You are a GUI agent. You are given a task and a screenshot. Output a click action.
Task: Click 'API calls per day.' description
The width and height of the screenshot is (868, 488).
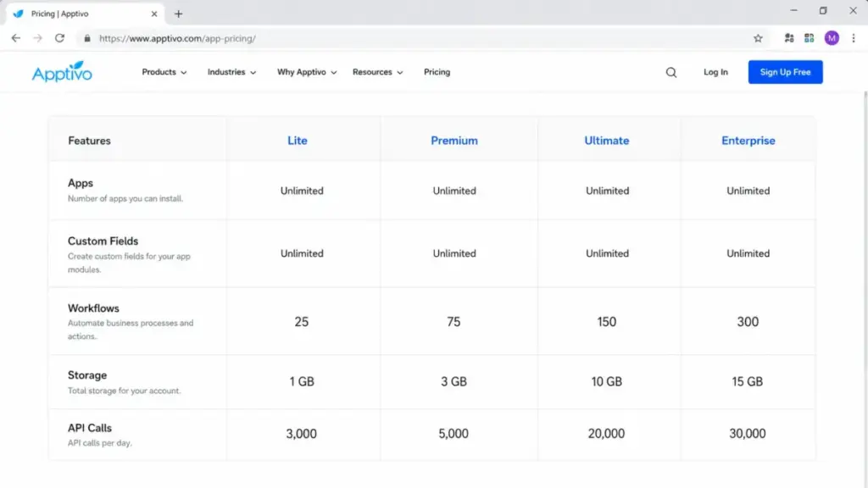coord(100,442)
